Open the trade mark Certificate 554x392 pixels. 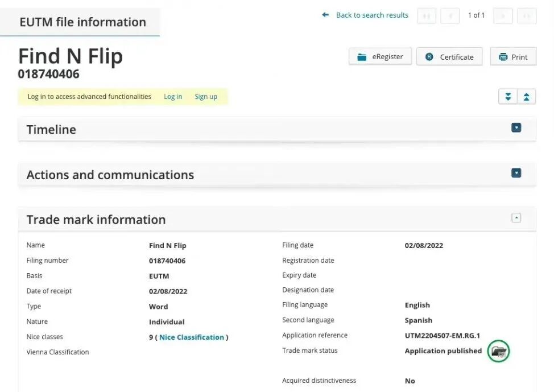[449, 56]
